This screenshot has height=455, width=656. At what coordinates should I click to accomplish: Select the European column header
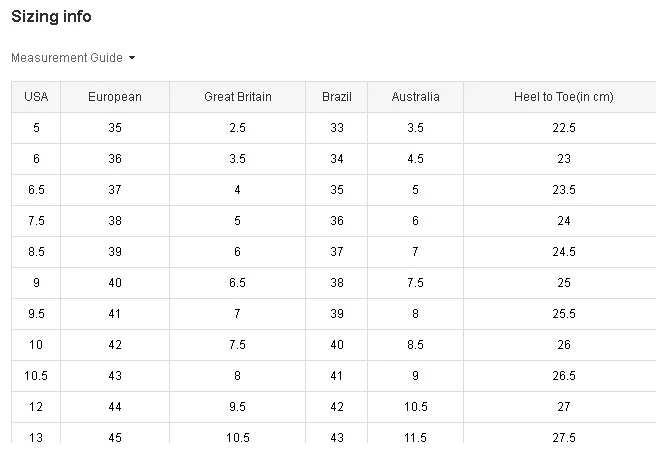click(115, 97)
